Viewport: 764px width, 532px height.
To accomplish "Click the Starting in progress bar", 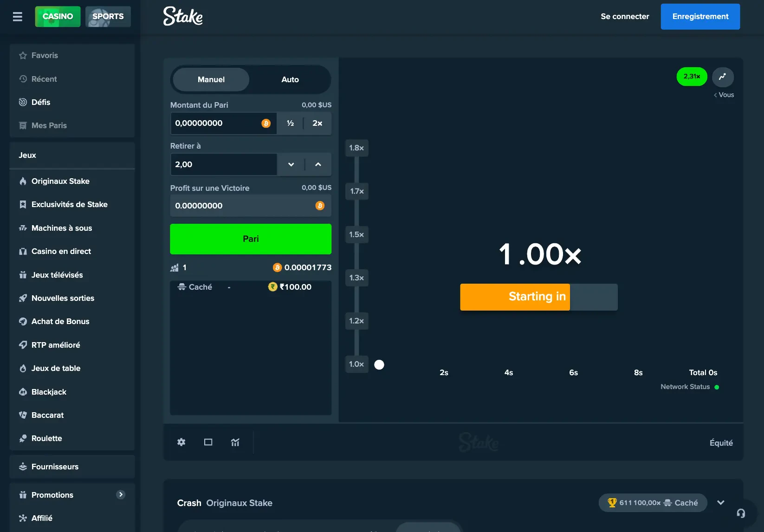I will click(539, 297).
